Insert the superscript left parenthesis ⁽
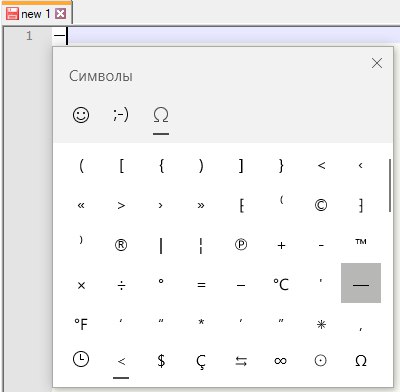 [281, 200]
